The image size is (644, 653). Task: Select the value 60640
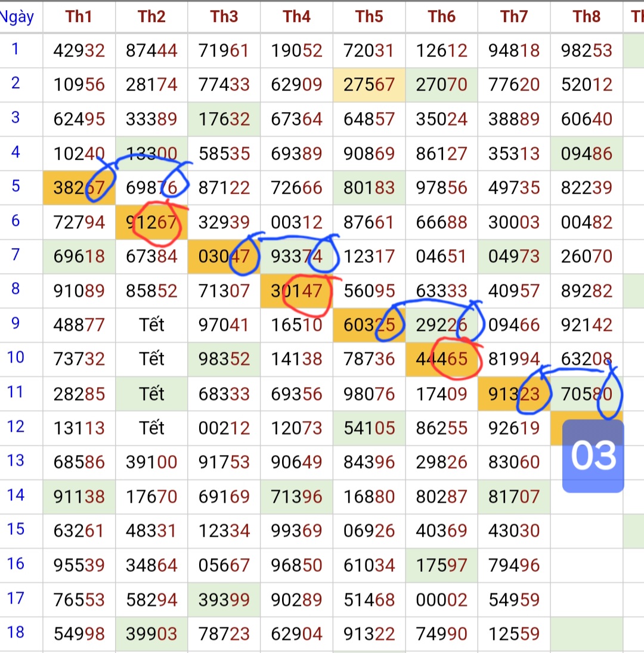point(586,119)
